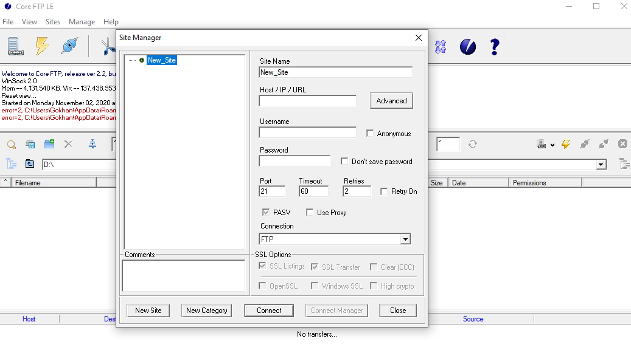Click the Connect button
The width and height of the screenshot is (631, 364).
pos(269,310)
